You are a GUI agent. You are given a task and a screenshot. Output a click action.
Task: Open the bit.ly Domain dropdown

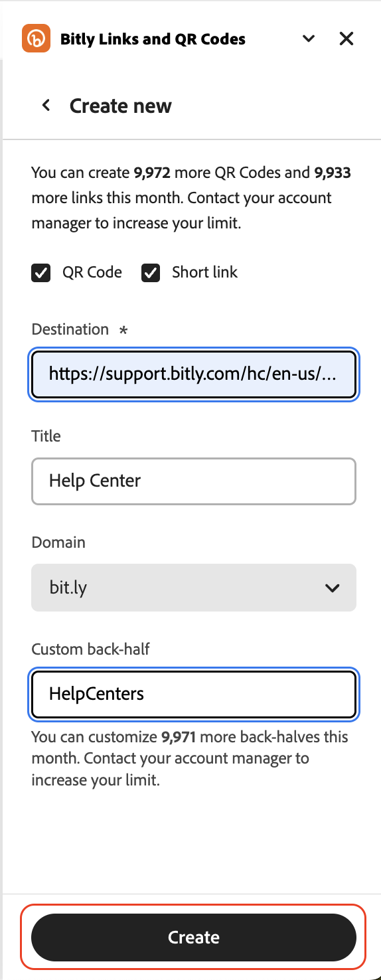[x=194, y=588]
